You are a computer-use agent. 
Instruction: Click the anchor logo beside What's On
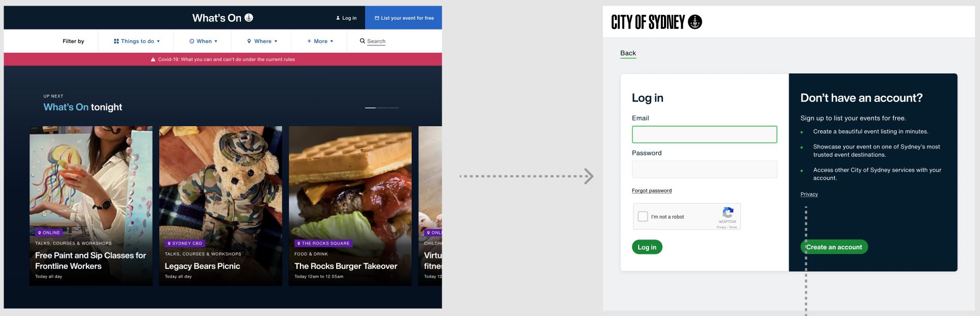point(249,18)
